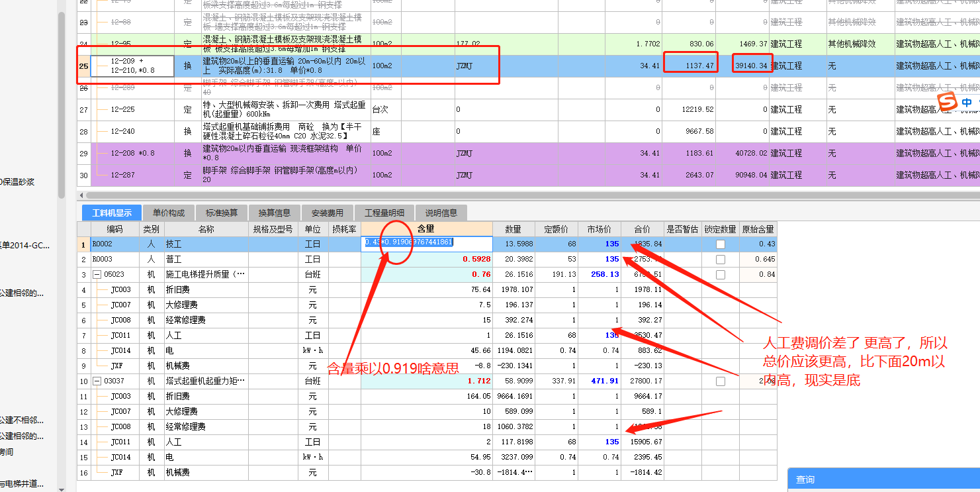Screen dimensions: 980x492
Task: Click the 类别 column header
Action: (x=152, y=229)
